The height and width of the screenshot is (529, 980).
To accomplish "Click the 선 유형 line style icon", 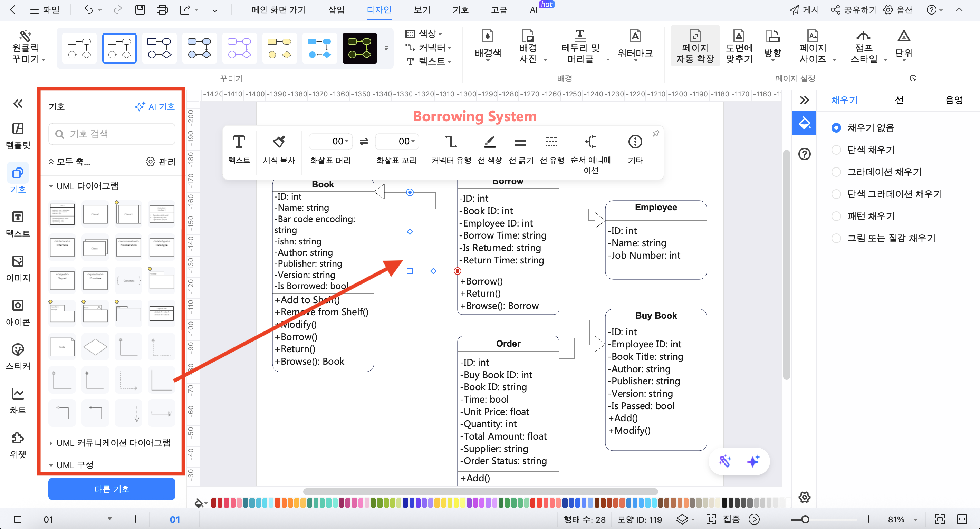I will pyautogui.click(x=551, y=142).
